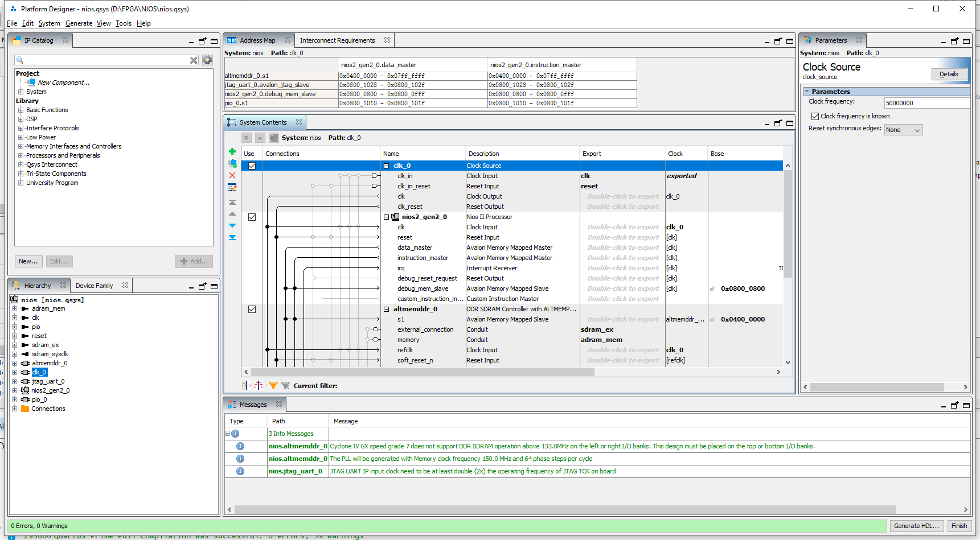Click grey clear filter funnel icon
Image resolution: width=980 pixels, height=540 pixels.
tap(286, 385)
